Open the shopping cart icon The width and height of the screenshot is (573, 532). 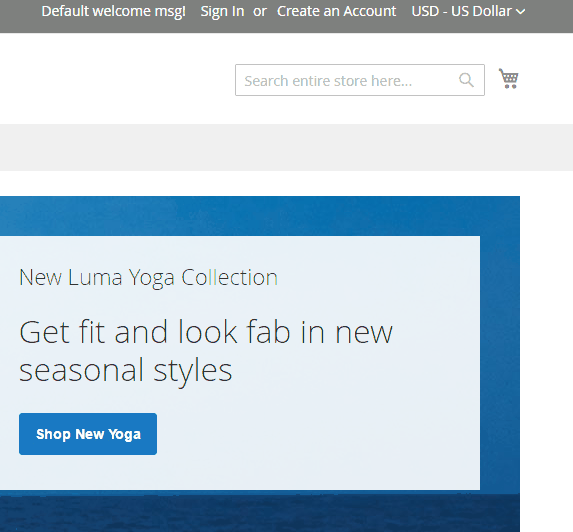[x=508, y=78]
